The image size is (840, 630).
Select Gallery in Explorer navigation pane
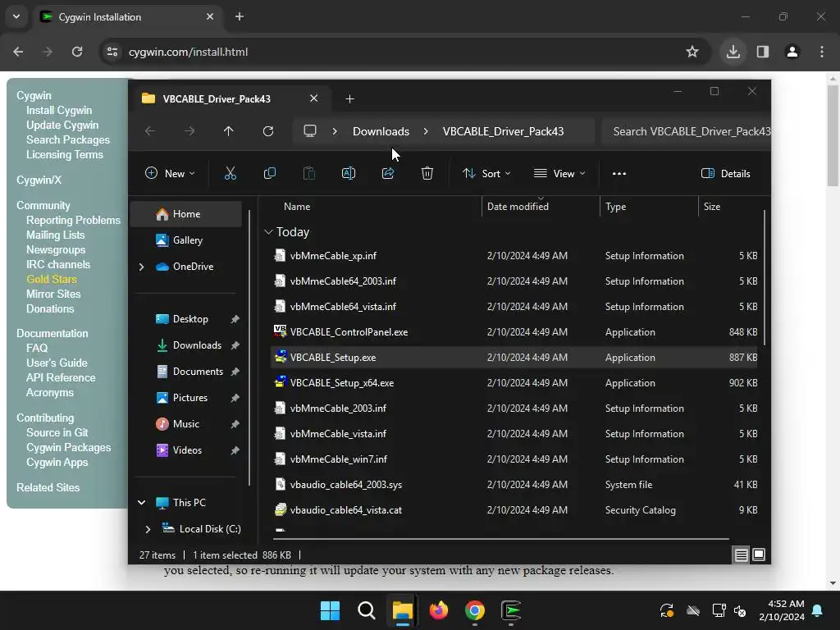(x=186, y=240)
